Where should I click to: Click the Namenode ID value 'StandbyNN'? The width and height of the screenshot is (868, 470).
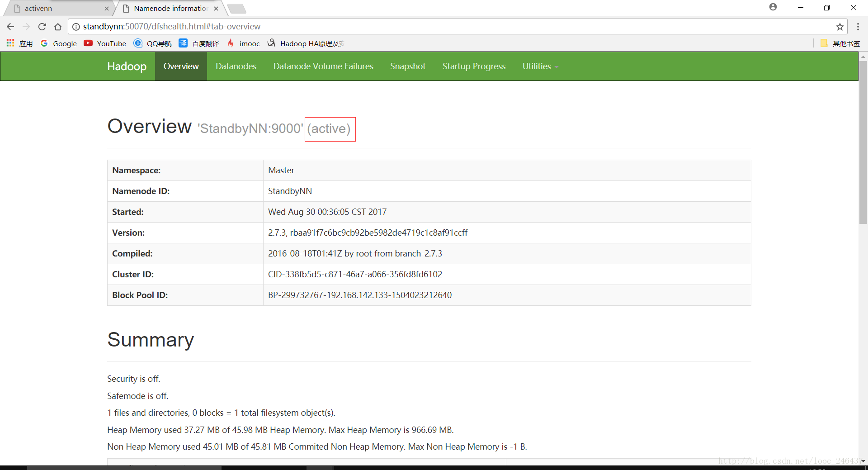(290, 191)
